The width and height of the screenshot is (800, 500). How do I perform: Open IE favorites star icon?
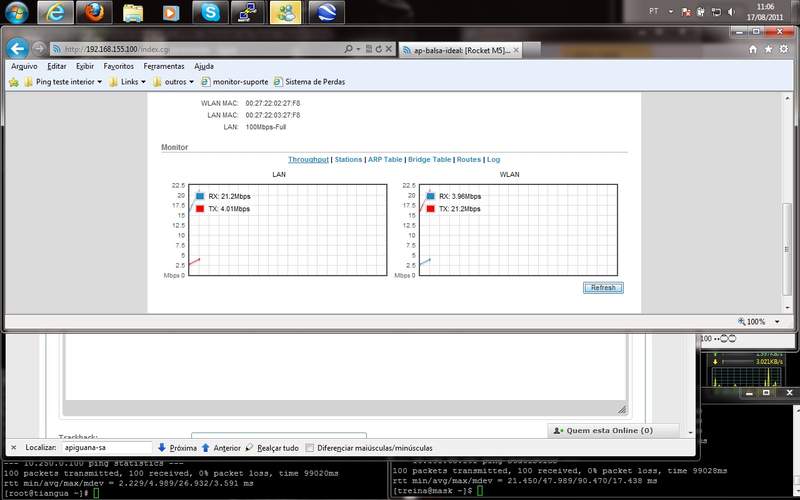pos(768,49)
